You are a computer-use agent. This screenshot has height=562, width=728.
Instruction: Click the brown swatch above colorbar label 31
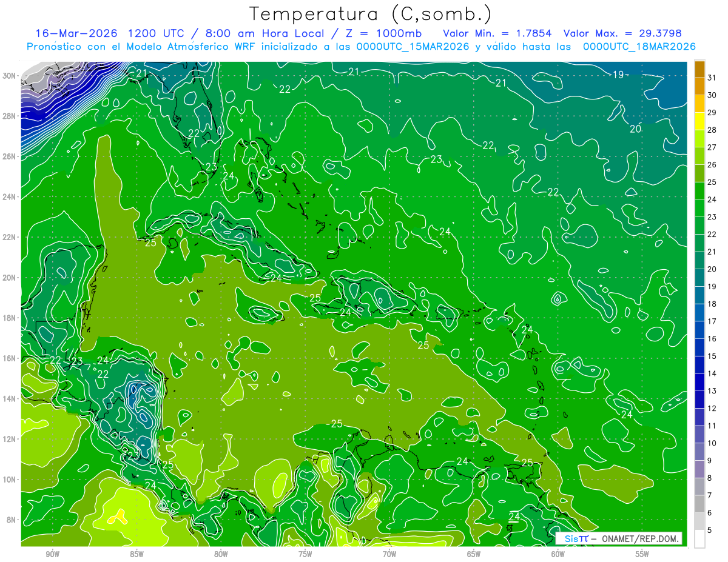coord(699,69)
